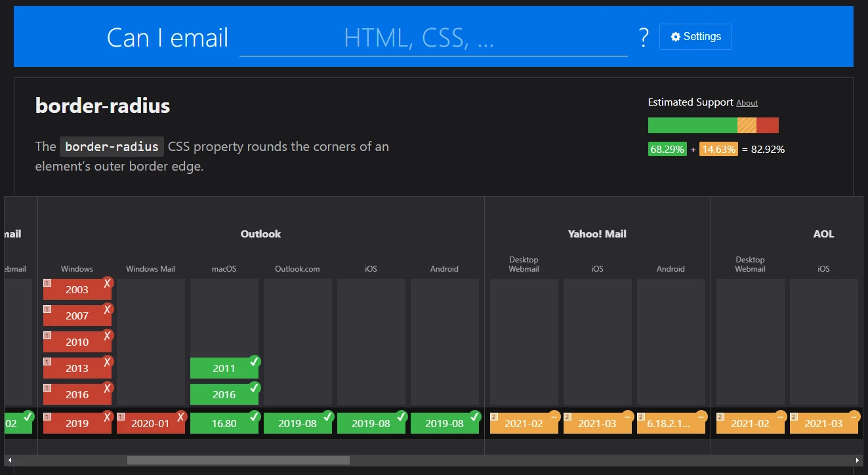Viewport: 868px width, 475px height.
Task: Click the macOS column label
Action: [224, 269]
